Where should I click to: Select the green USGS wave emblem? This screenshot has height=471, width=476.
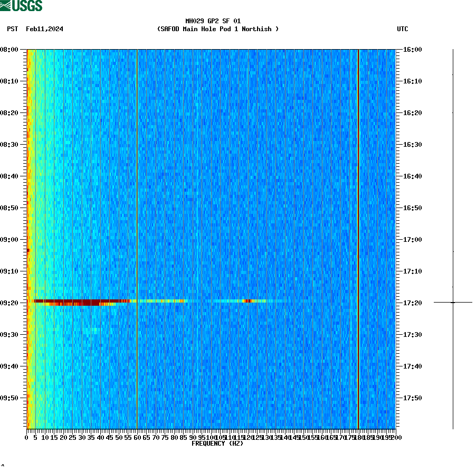[5, 6]
